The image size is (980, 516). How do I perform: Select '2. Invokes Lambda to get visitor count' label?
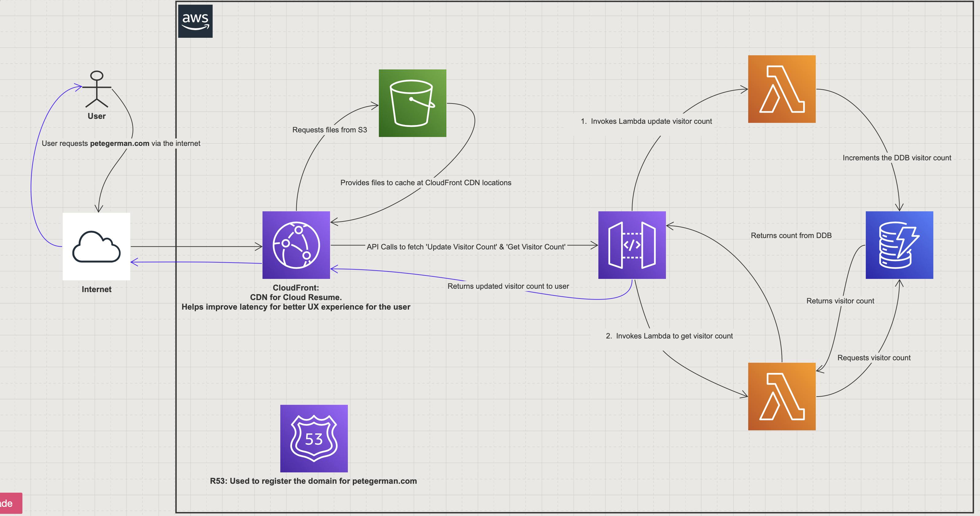(x=669, y=336)
